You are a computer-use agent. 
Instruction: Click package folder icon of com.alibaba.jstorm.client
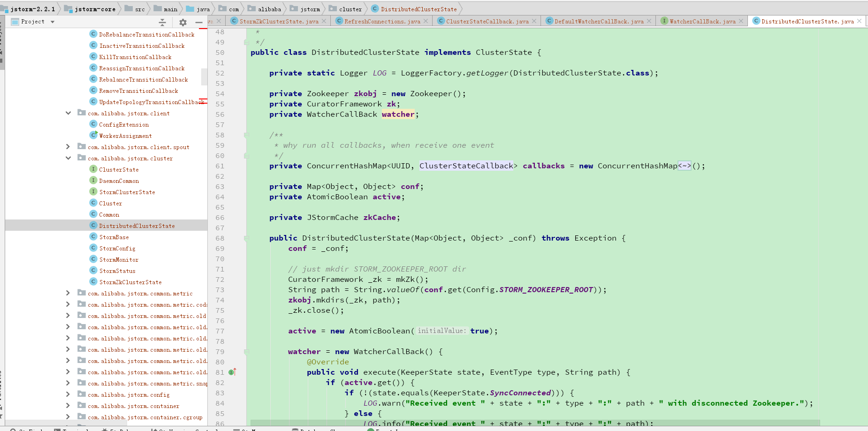pos(82,113)
